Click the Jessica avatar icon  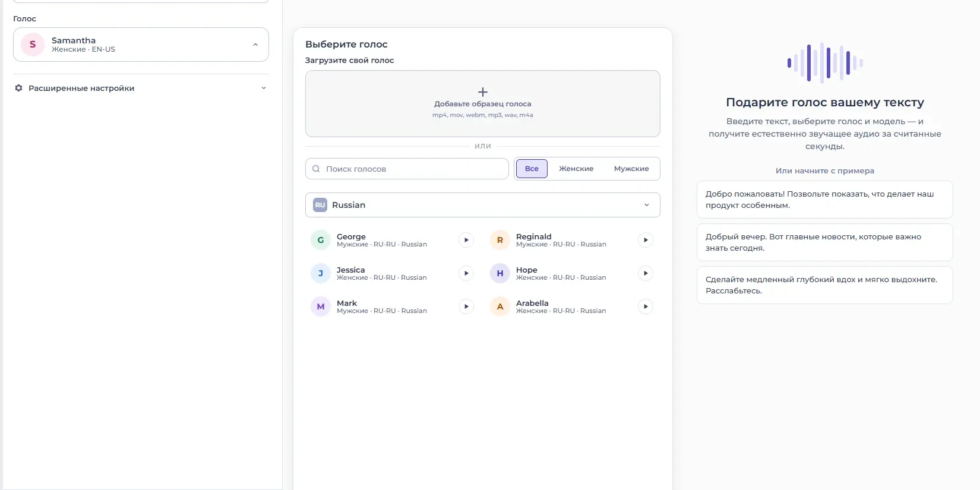click(321, 273)
